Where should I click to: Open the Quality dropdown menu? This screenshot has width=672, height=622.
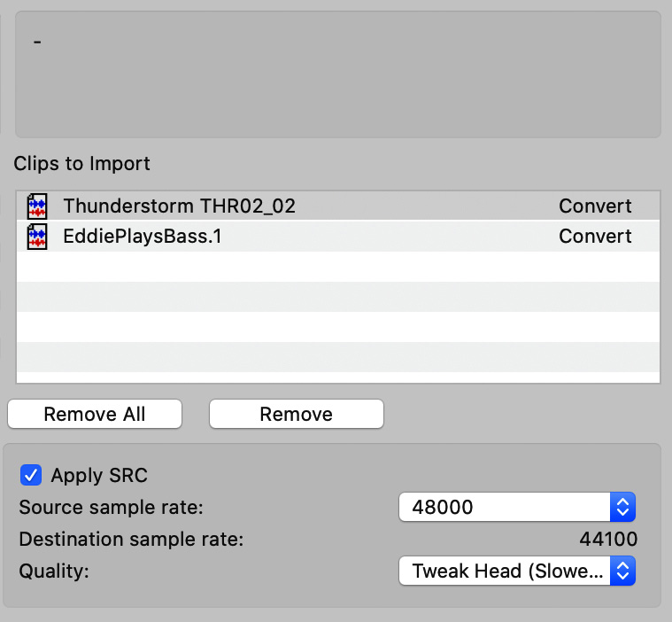coord(517,571)
